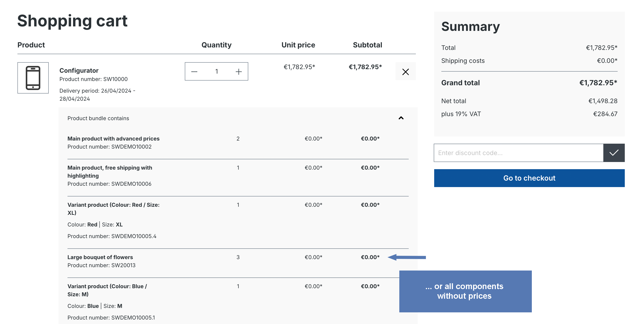
Task: Click the Size: M attribute text
Action: click(113, 306)
